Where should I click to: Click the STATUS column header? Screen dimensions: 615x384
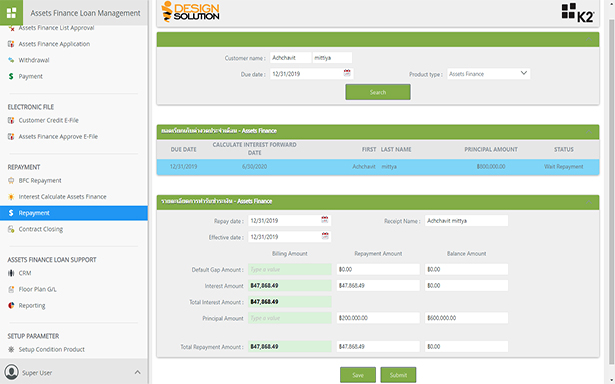[564, 149]
